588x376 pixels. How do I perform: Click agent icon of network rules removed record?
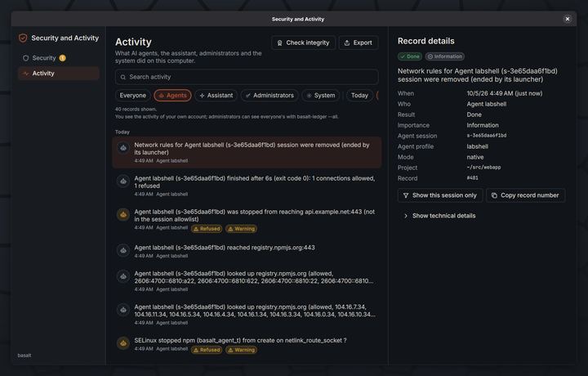123,148
